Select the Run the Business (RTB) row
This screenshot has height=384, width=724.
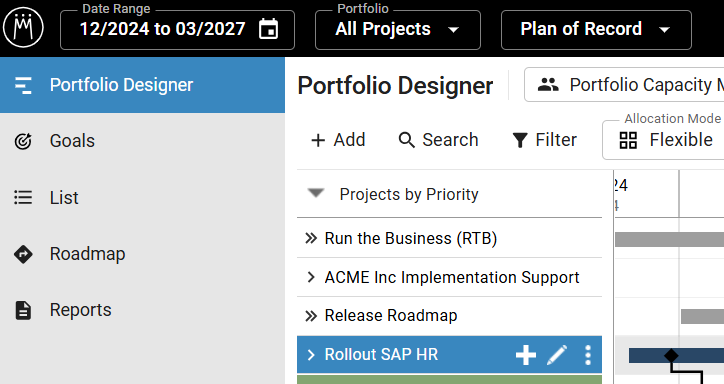(450, 239)
